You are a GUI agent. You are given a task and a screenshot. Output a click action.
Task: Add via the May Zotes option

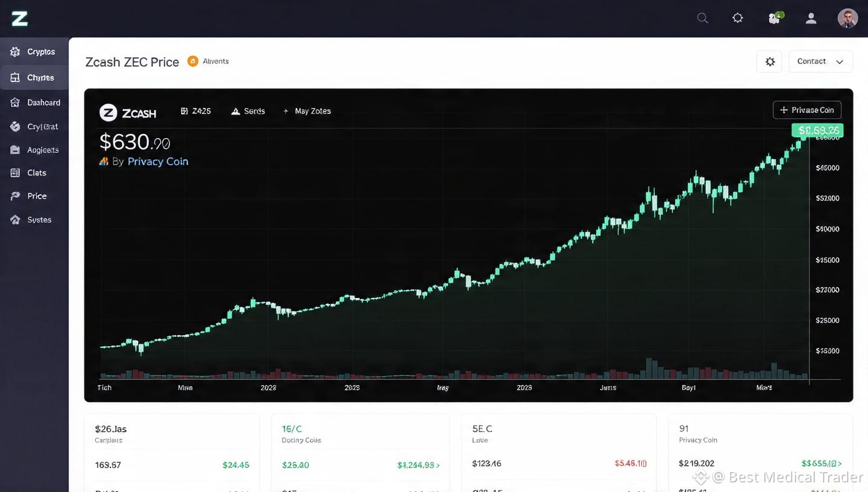point(307,111)
